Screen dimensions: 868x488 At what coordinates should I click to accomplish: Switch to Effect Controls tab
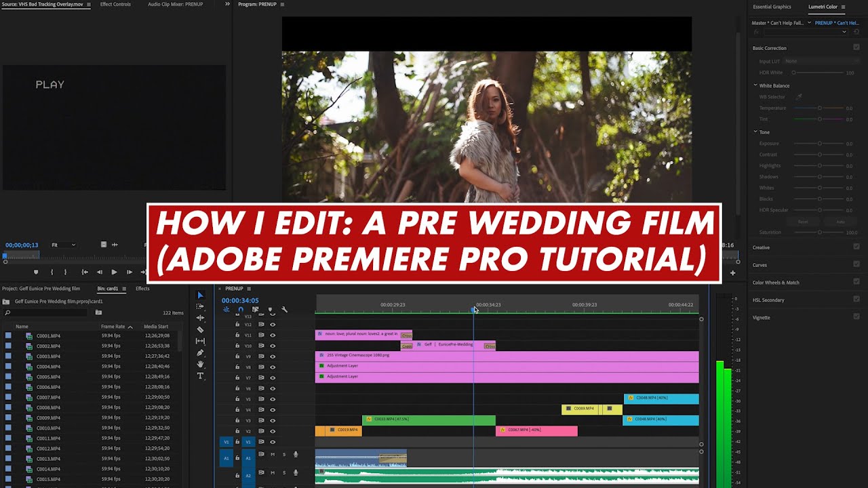(x=115, y=4)
